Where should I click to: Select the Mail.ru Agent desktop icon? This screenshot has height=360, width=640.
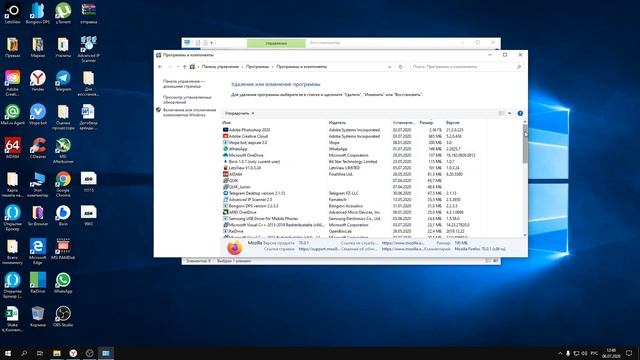click(12, 115)
